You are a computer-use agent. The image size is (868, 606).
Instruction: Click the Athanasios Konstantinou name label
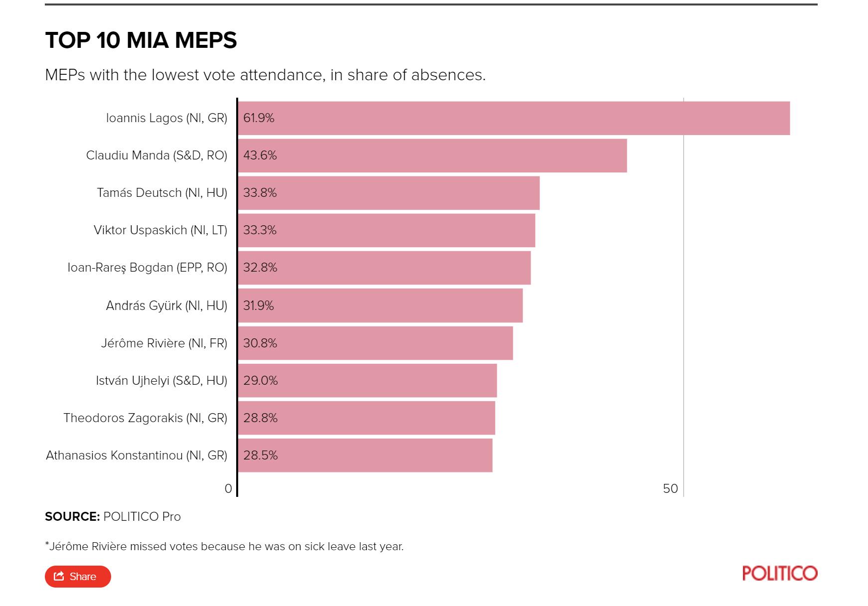point(137,455)
